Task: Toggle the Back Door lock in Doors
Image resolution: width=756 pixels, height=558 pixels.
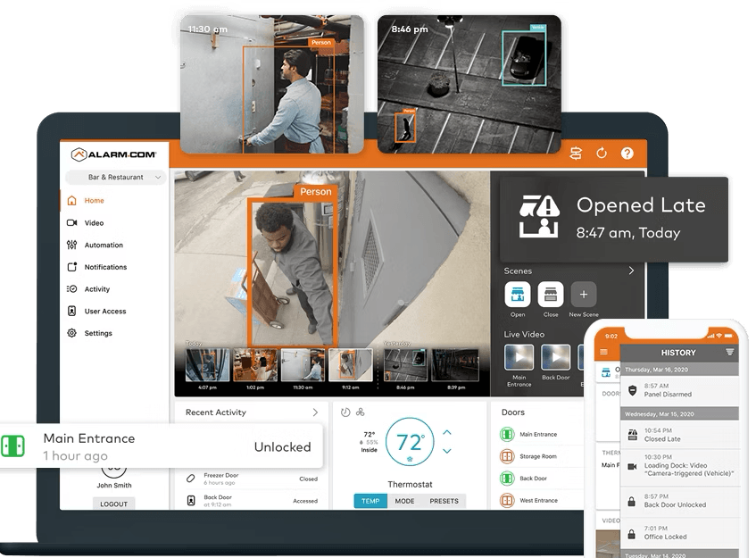Action: [x=507, y=479]
